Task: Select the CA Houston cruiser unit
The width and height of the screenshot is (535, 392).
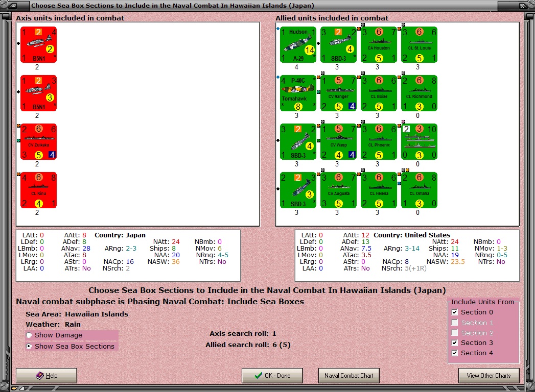Action: point(379,44)
